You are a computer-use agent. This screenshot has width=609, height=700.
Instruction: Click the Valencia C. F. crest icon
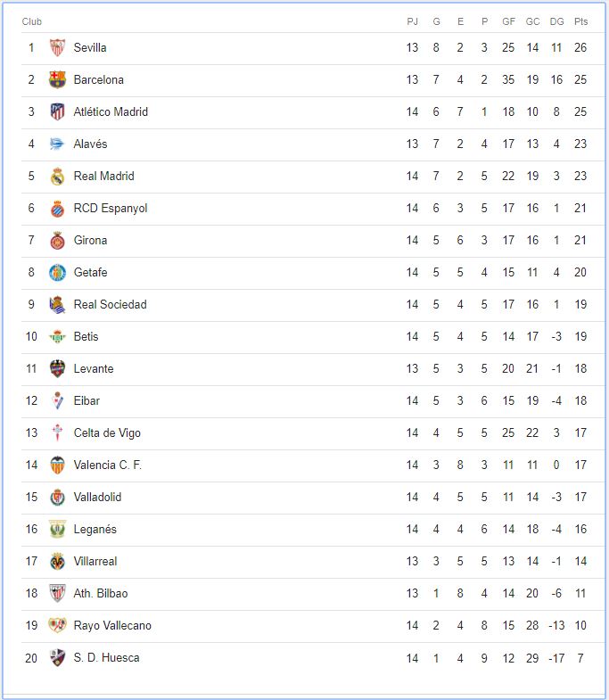(x=57, y=465)
